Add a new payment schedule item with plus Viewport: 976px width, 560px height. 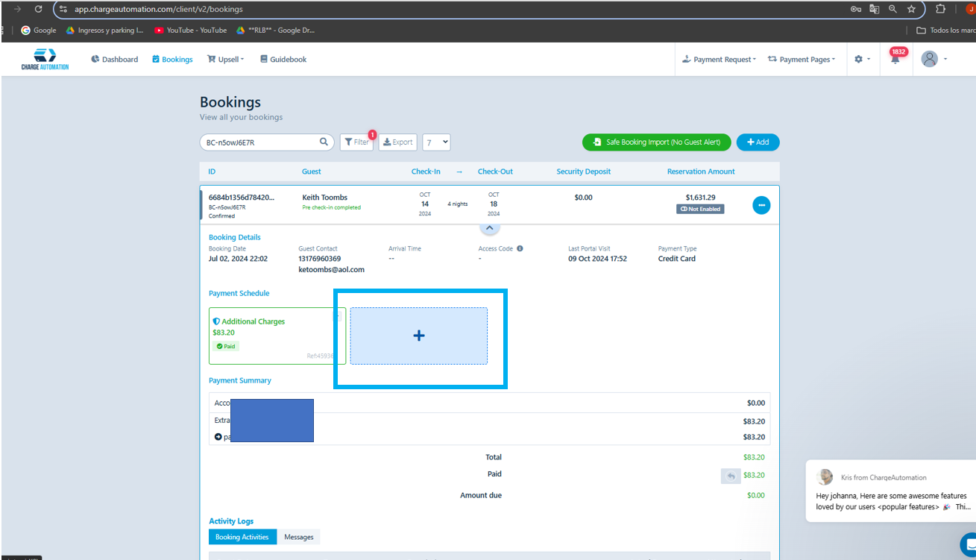(419, 336)
